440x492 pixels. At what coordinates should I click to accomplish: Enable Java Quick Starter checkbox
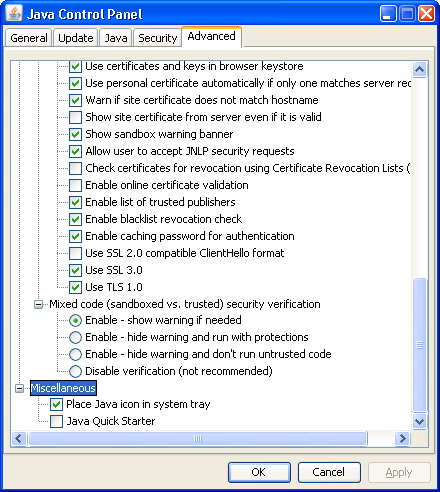[56, 421]
